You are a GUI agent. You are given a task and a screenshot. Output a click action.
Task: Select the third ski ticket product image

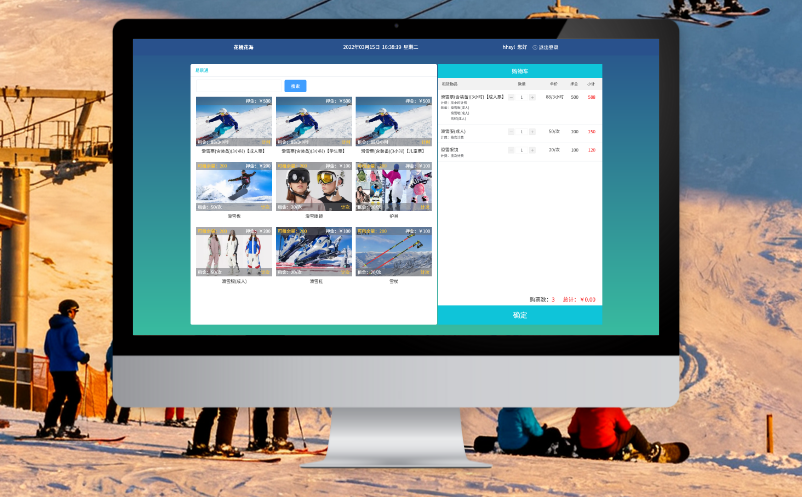coord(394,121)
